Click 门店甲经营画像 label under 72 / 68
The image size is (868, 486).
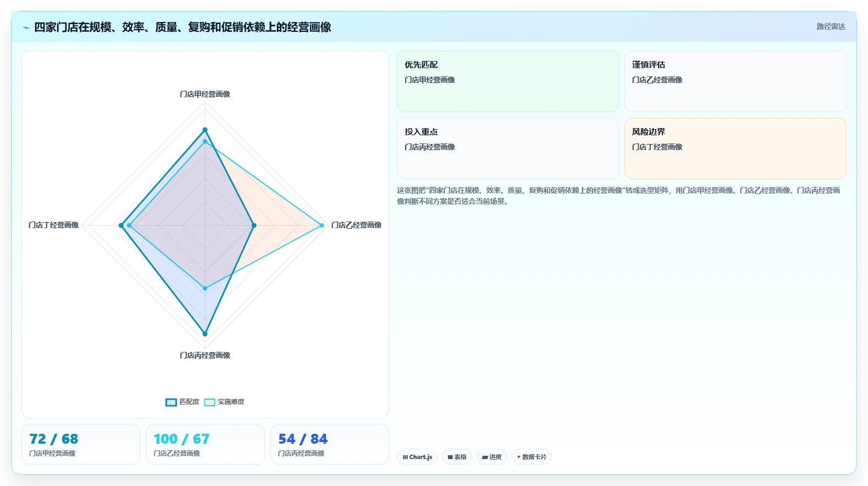pos(52,454)
